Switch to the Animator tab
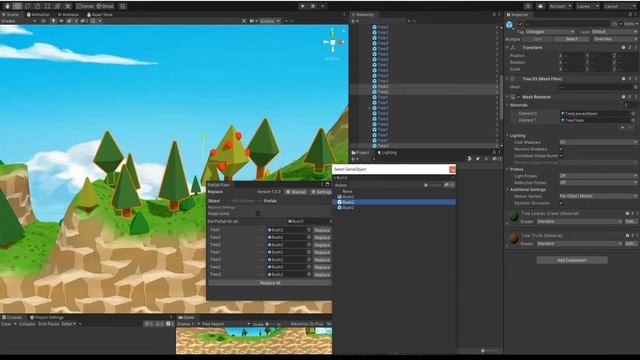This screenshot has width=640, height=360. tap(68, 14)
